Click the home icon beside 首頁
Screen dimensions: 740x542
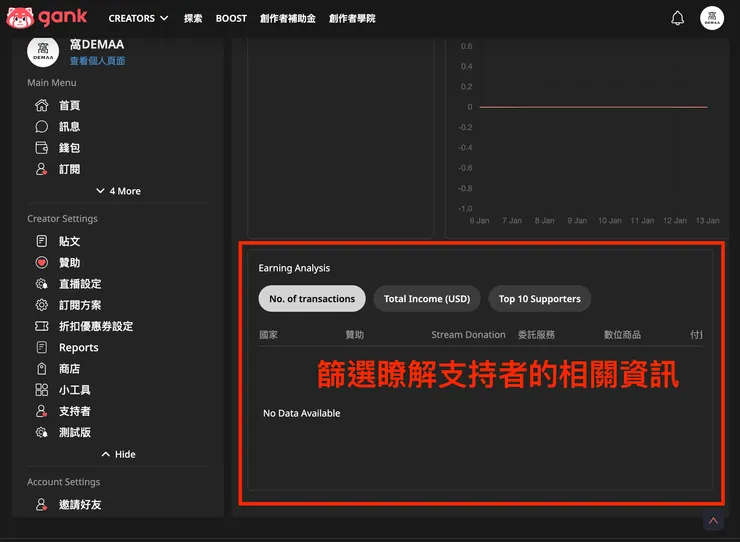tap(42, 105)
